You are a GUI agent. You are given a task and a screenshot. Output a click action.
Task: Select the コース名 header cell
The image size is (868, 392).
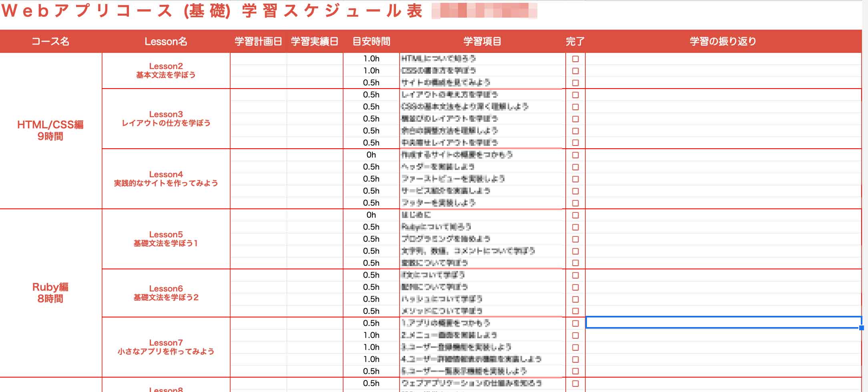51,41
